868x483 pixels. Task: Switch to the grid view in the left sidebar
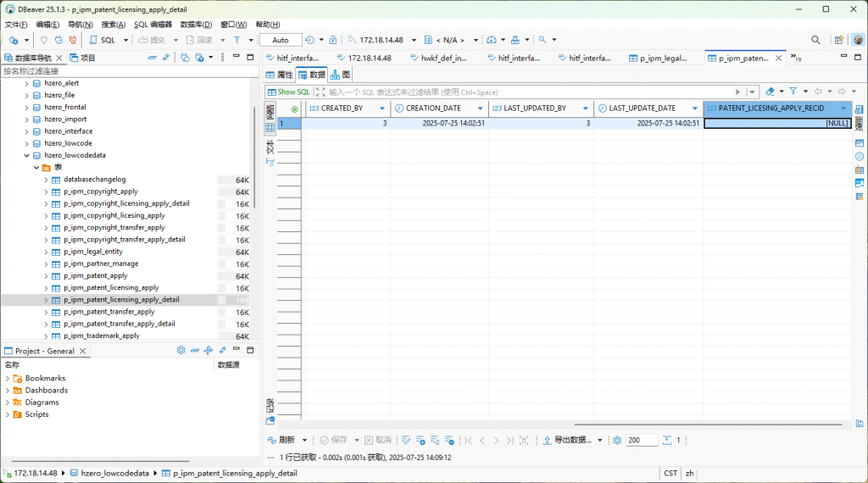pyautogui.click(x=270, y=128)
